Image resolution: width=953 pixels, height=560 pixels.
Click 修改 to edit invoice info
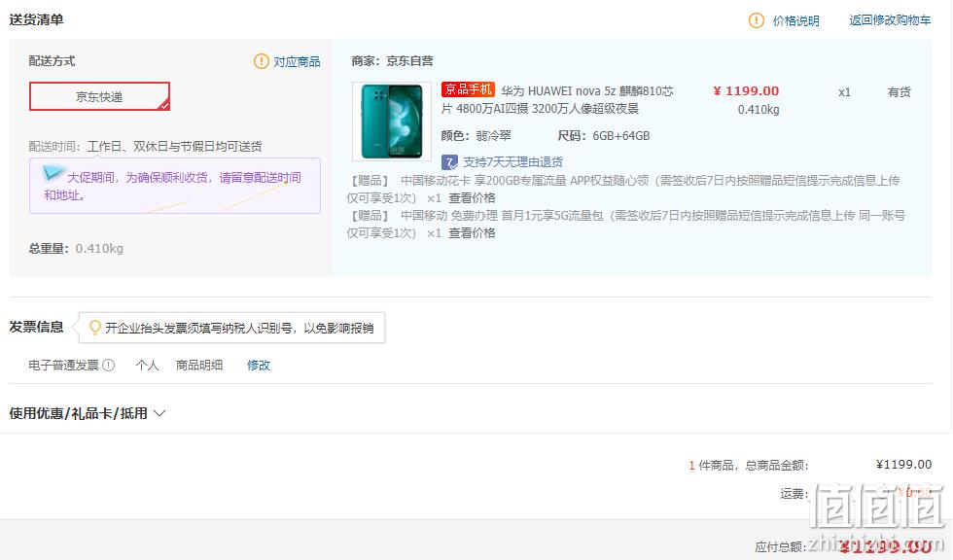[x=259, y=365]
